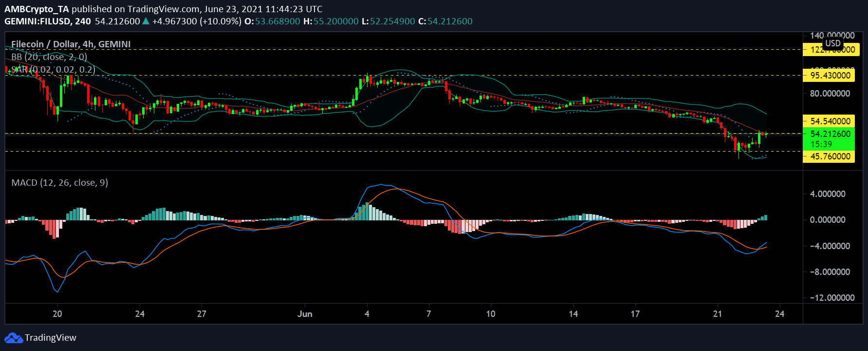
Task: Click the Filecoin / Dollar, 4h, GEMINI title
Action: click(71, 44)
